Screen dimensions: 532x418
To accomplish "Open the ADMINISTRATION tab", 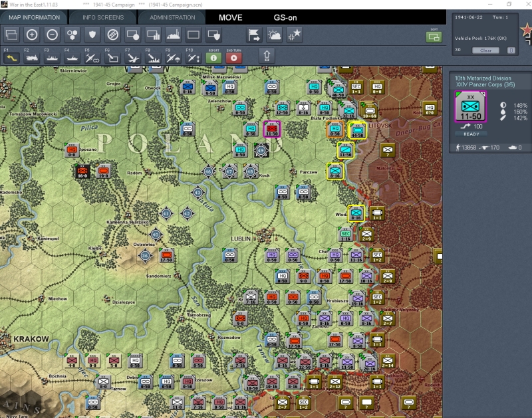I will [x=172, y=17].
